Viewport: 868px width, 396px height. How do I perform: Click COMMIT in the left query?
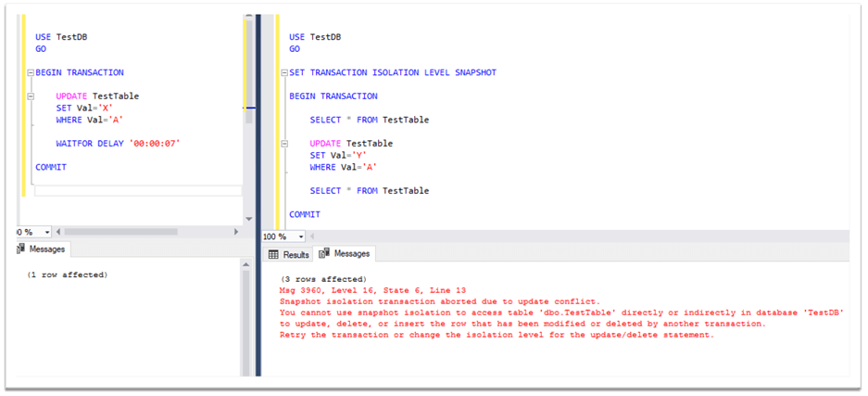51,167
